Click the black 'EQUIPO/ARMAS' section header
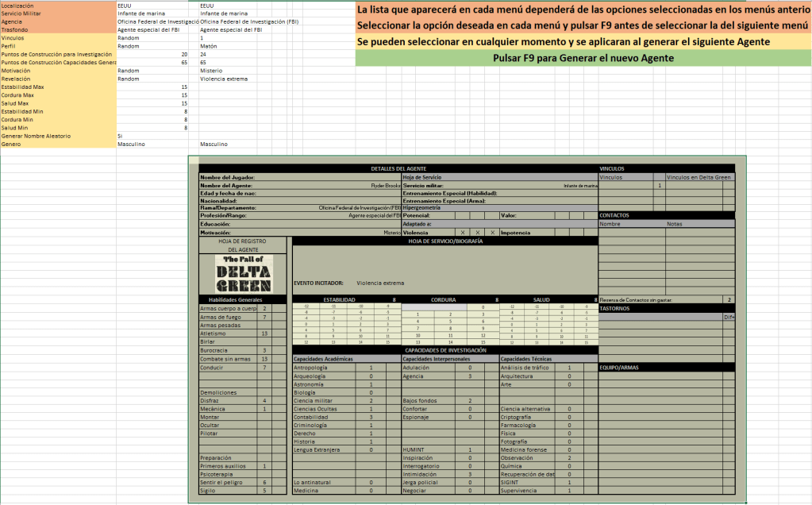The width and height of the screenshot is (812, 505). click(667, 368)
